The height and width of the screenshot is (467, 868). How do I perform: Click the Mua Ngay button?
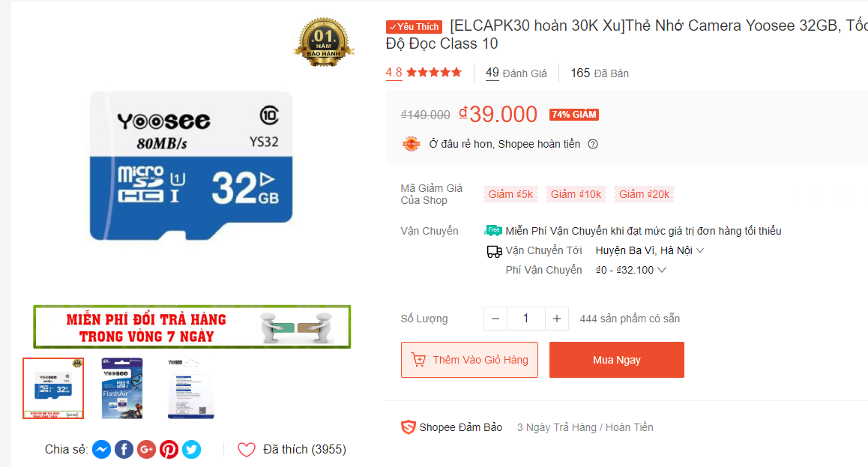click(x=617, y=360)
